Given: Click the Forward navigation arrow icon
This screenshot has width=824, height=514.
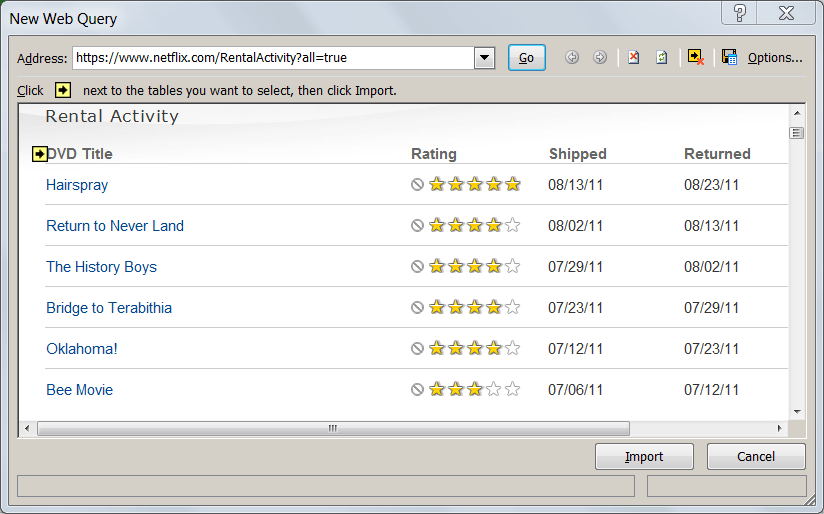Looking at the screenshot, I should point(600,57).
